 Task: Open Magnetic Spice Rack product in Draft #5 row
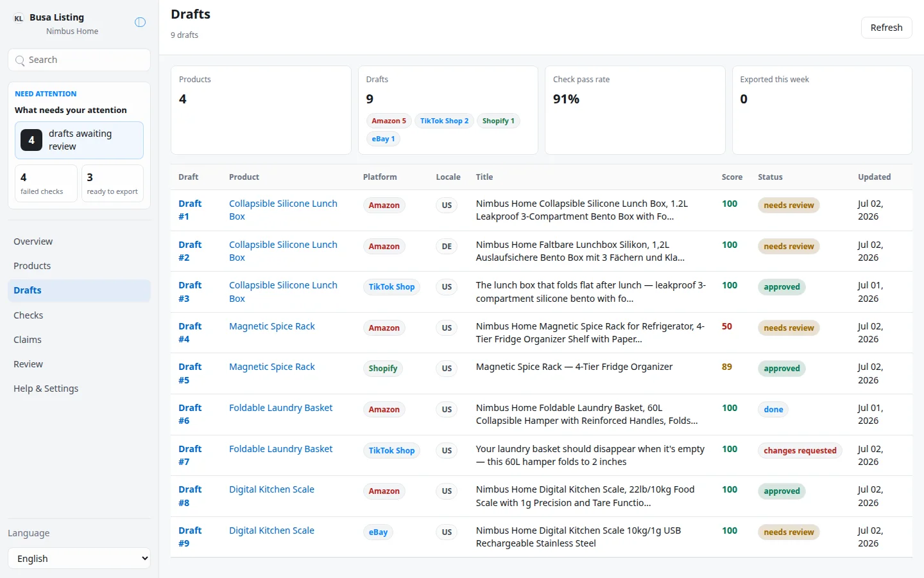(272, 367)
